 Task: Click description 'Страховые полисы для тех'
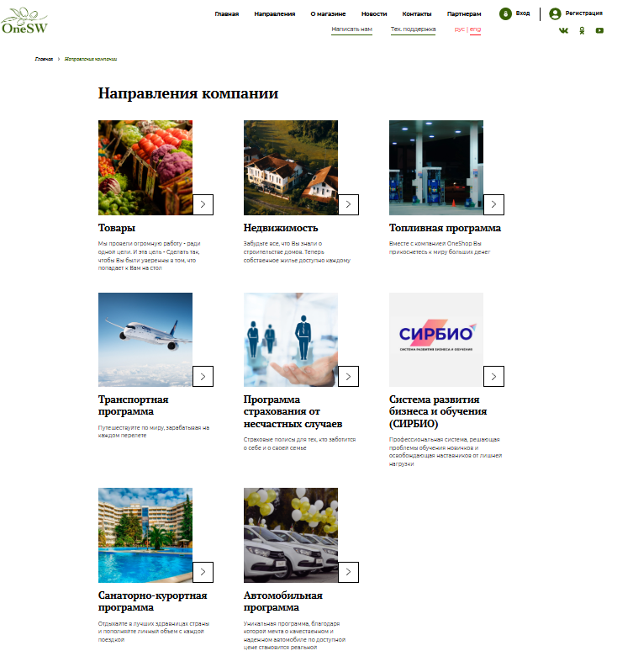coord(299,443)
